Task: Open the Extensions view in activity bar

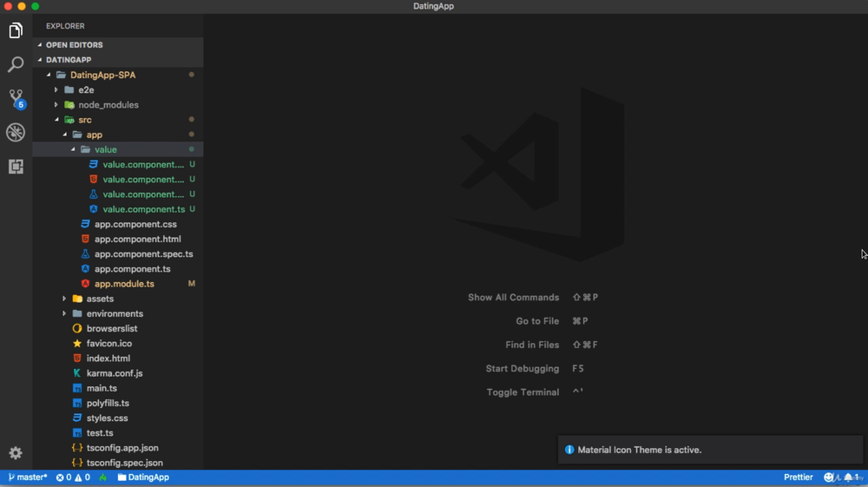Action: (x=16, y=166)
